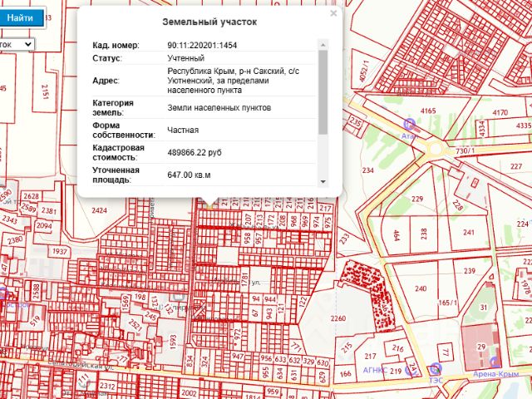Select parcel 2628 on the map
This screenshot has height=399, width=532.
tap(32, 196)
